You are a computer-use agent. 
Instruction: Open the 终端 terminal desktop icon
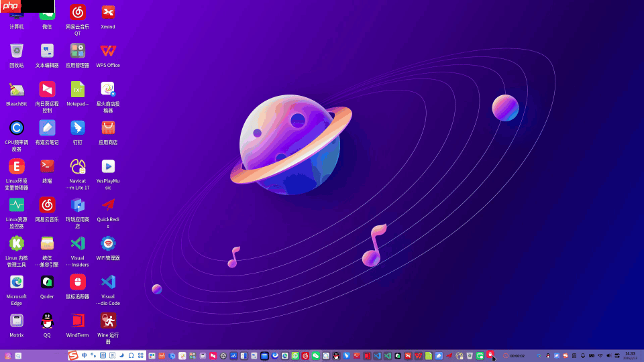click(x=47, y=166)
